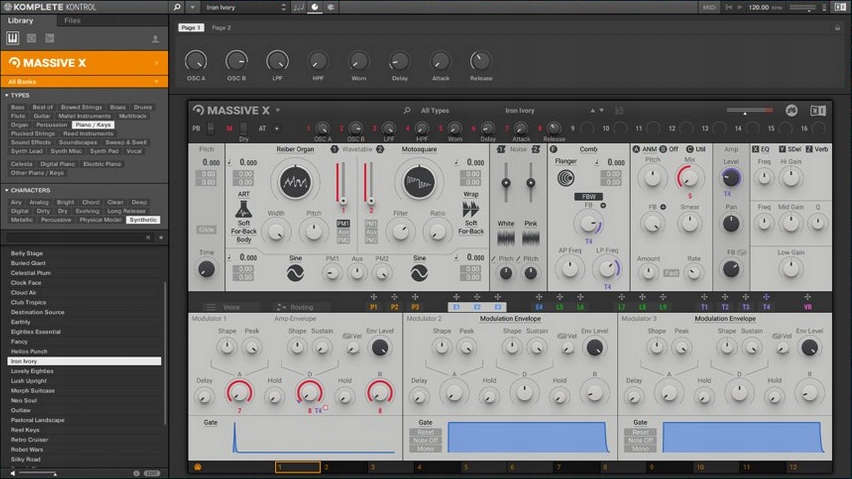Open the MASSIVE X header menu arrow

(x=278, y=110)
